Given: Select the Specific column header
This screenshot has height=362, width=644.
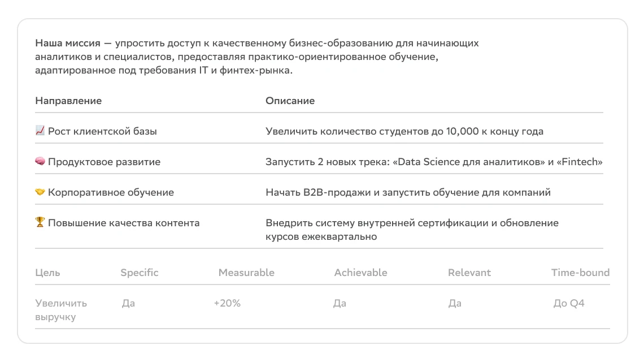Looking at the screenshot, I should 139,273.
